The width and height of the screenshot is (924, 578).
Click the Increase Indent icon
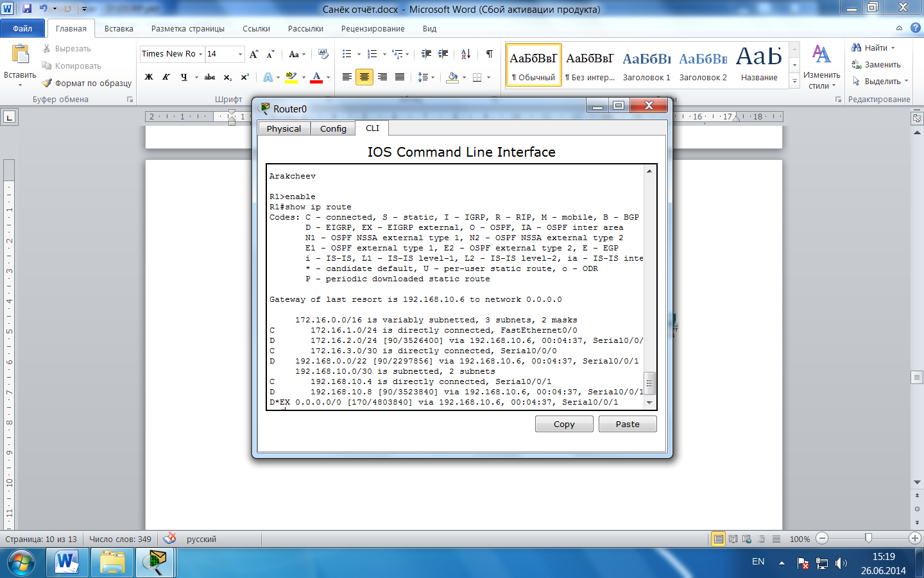[x=443, y=54]
